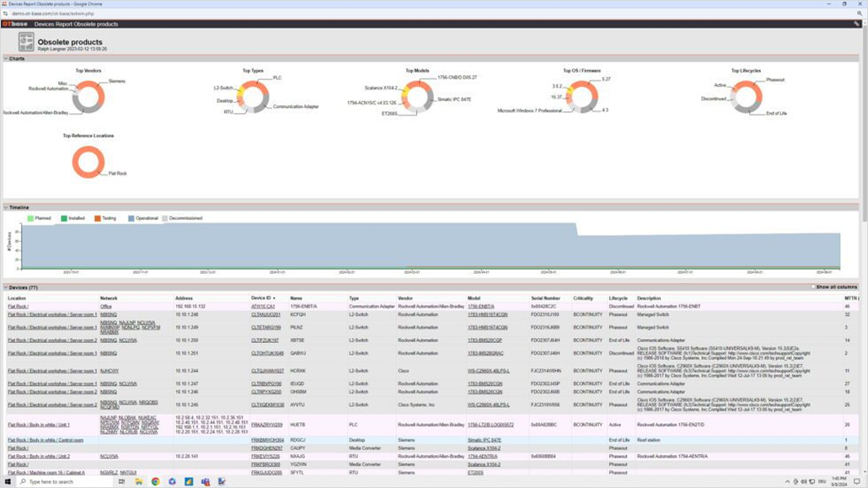Click the link icon at header right

pyautogui.click(x=856, y=24)
